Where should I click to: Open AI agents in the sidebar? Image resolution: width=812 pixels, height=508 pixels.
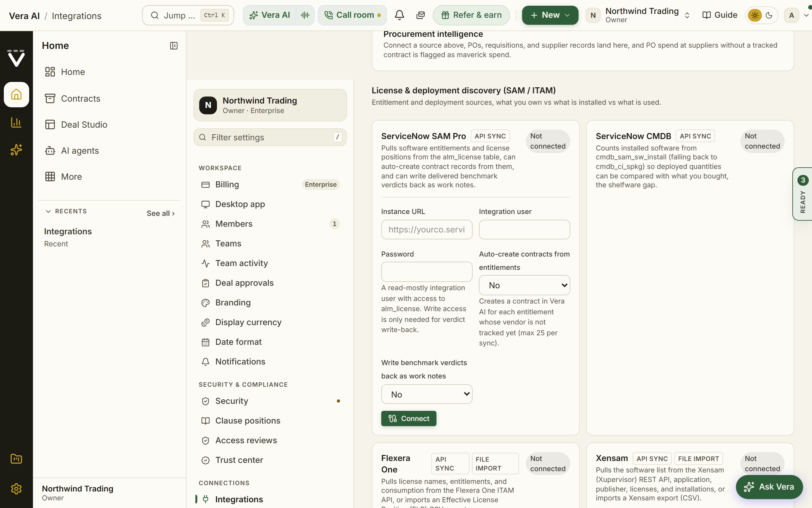coord(109,150)
